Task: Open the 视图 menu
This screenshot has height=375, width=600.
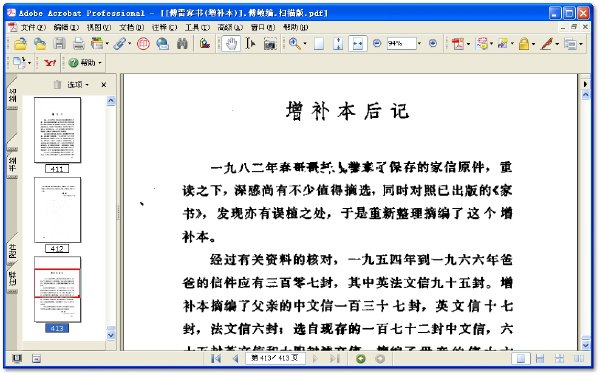Action: click(x=98, y=28)
